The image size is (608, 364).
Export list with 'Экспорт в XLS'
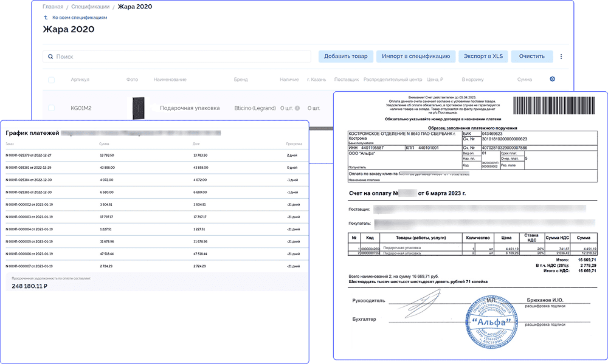click(x=482, y=57)
